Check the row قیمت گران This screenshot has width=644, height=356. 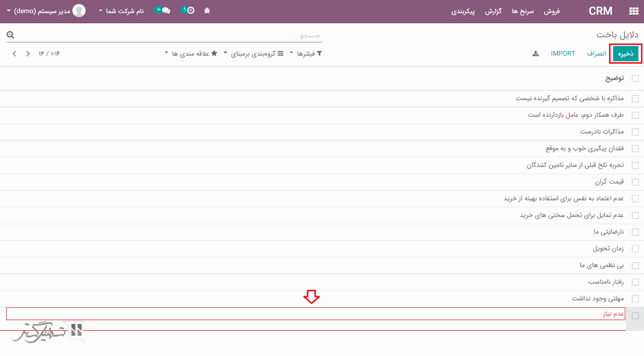[635, 182]
